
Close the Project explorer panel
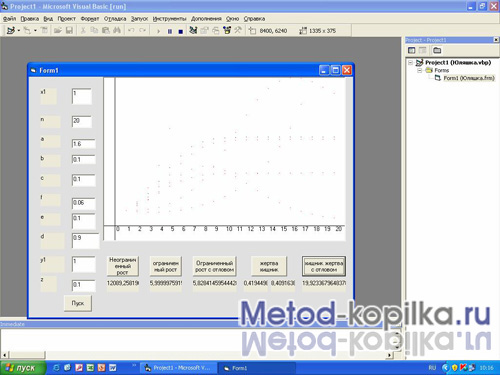[496, 40]
